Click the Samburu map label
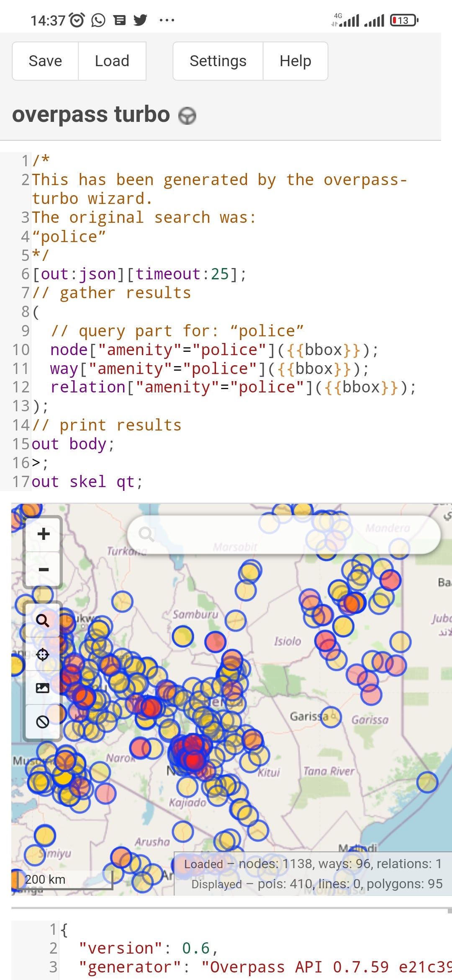 (195, 614)
